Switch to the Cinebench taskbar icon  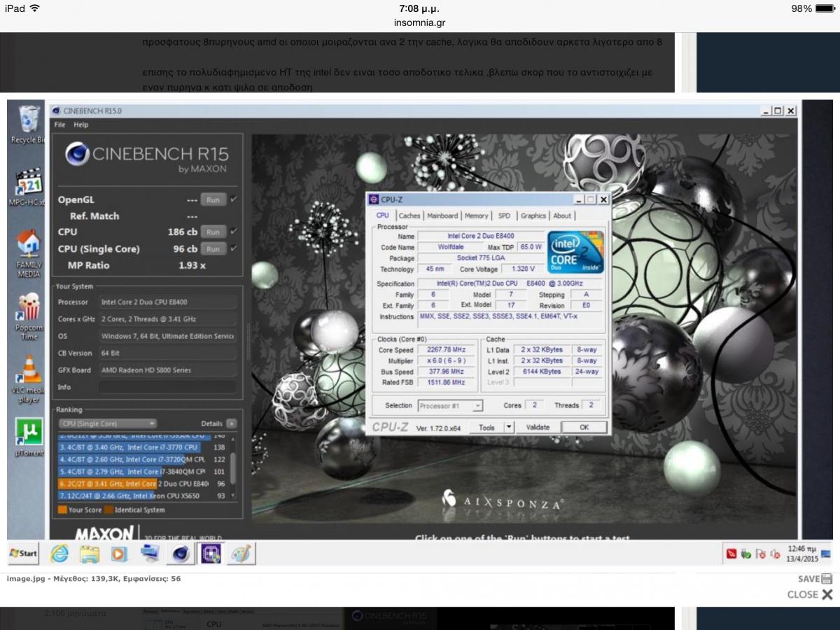click(x=181, y=554)
